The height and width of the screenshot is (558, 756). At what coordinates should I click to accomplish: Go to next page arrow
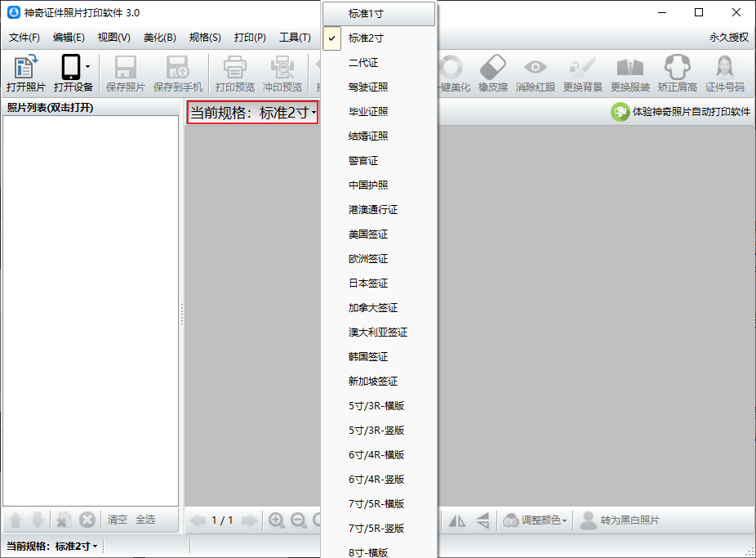249,520
